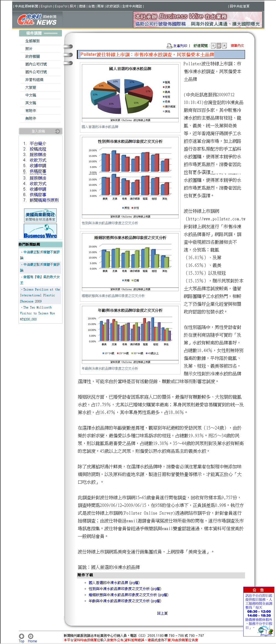Screen dimensions: 276x644
Task: Open the 友善列印 print-friendly link
Action: (180, 46)
